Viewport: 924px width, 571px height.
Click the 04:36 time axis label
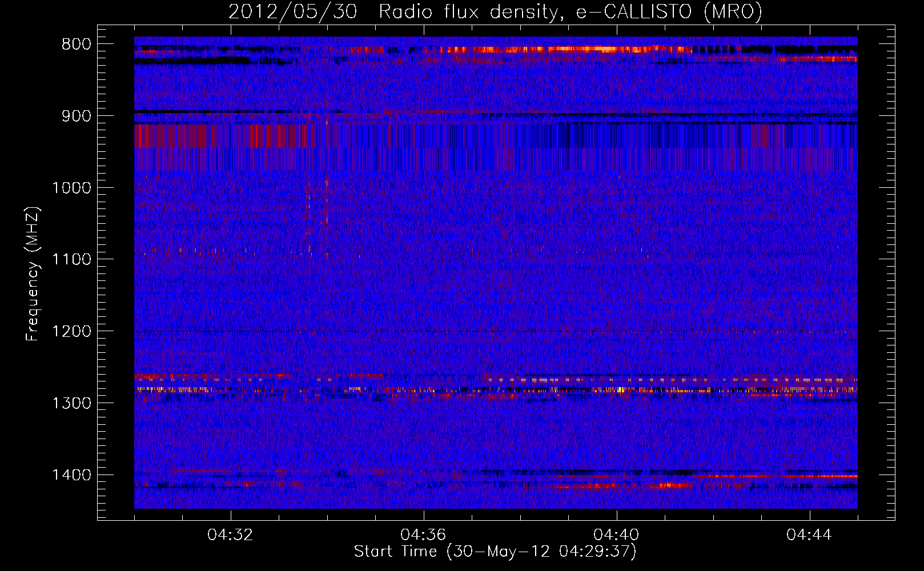pyautogui.click(x=424, y=535)
